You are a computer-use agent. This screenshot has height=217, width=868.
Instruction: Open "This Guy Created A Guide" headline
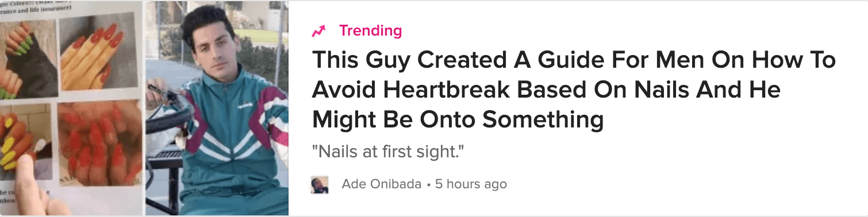(x=574, y=90)
